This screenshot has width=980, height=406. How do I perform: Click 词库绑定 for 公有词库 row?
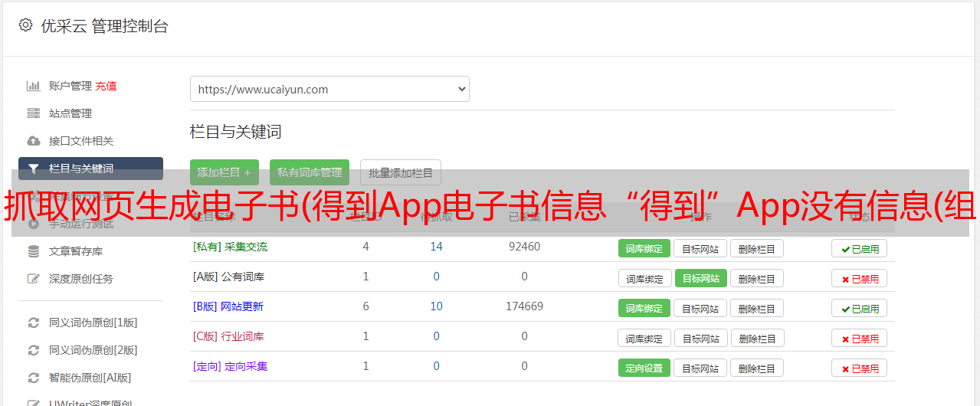coord(644,278)
